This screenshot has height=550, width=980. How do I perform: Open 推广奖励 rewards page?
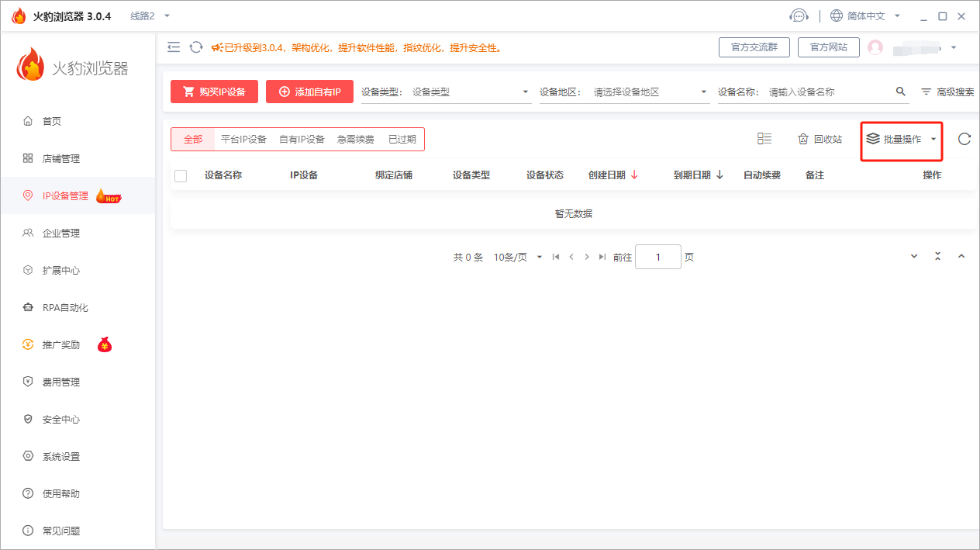[x=62, y=344]
